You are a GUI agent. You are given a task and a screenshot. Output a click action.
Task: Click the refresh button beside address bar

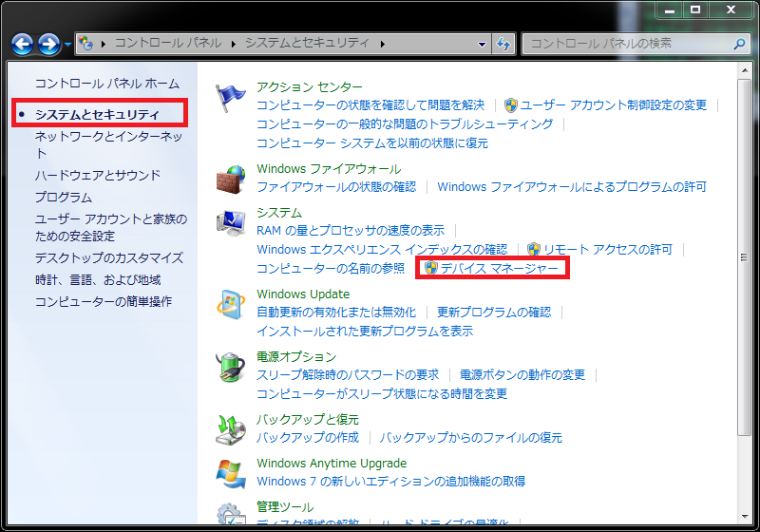click(x=503, y=44)
